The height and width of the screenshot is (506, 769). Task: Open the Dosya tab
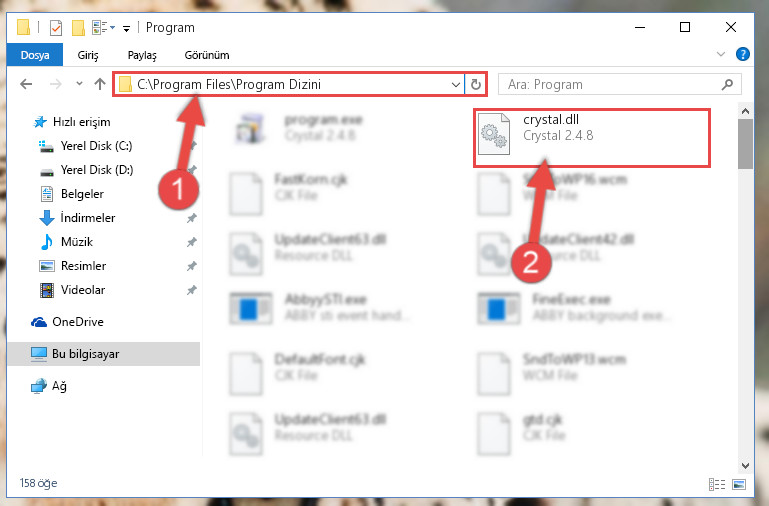(x=35, y=55)
